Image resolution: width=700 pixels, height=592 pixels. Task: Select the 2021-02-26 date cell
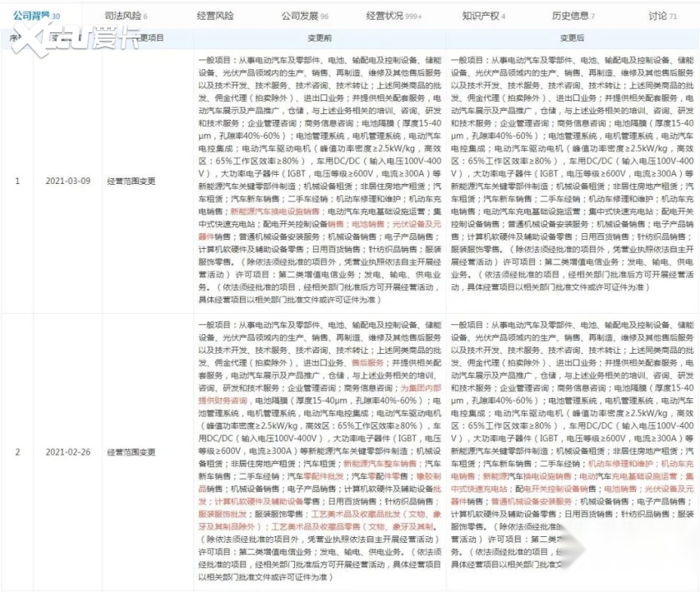[x=67, y=452]
